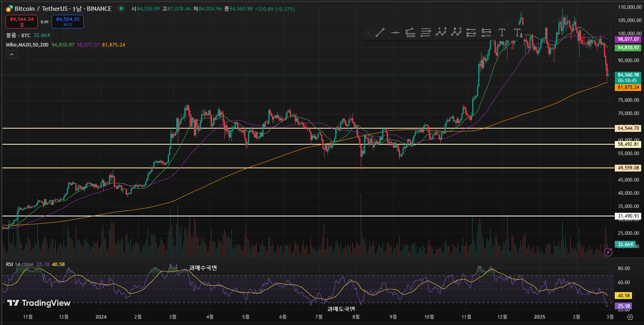This screenshot has height=325, width=644.
Task: Click the 49,559.08 horizontal line price label
Action: (628, 168)
